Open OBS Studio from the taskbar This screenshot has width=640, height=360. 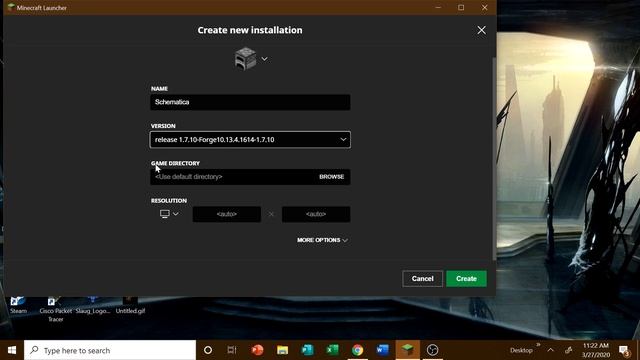[x=432, y=350]
